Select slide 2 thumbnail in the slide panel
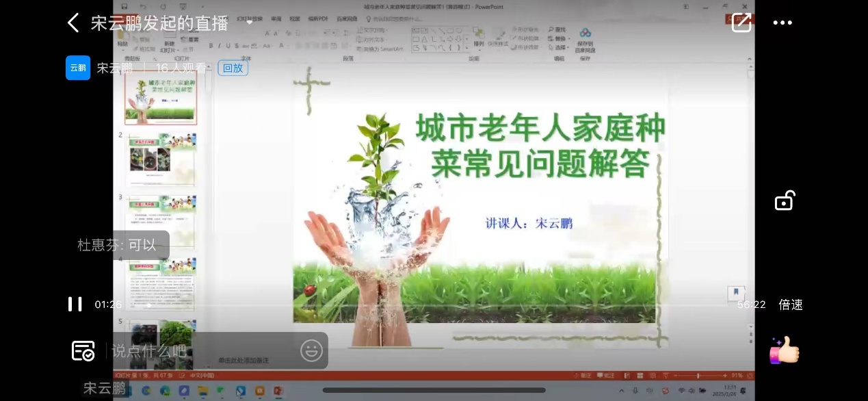The width and height of the screenshot is (868, 401). [x=161, y=159]
